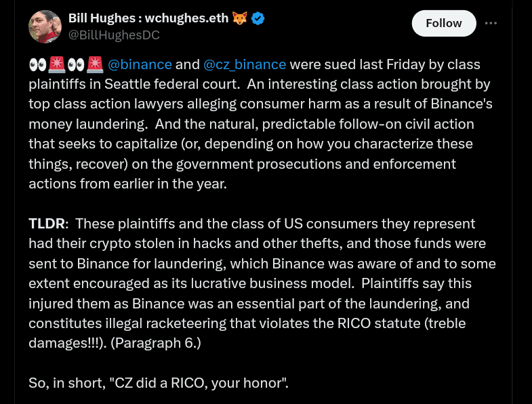Open Bill Hughes profile avatar photo
532x404 pixels.
click(45, 27)
